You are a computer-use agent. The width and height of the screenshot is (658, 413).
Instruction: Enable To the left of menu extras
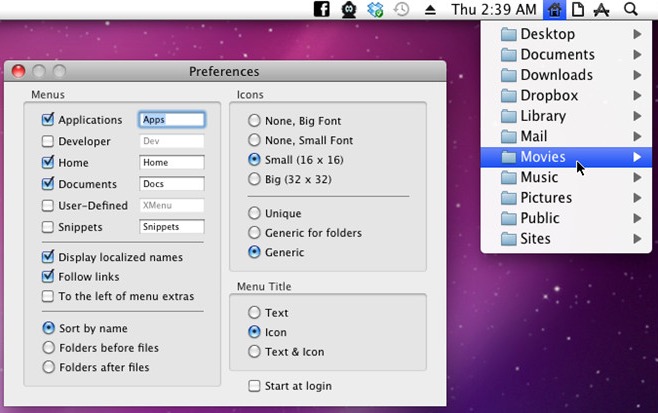[x=48, y=296]
